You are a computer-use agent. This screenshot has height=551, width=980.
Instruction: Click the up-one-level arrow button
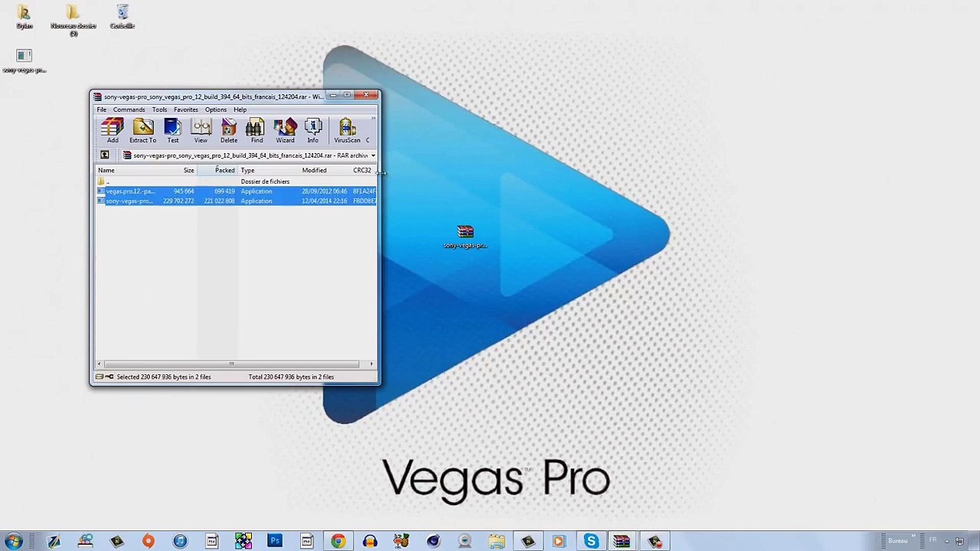point(105,155)
